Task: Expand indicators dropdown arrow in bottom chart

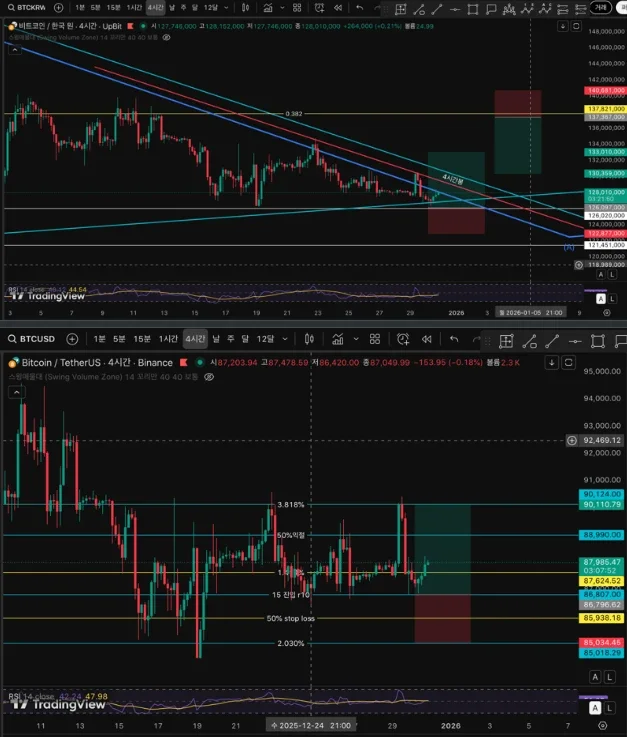Action: (356, 339)
